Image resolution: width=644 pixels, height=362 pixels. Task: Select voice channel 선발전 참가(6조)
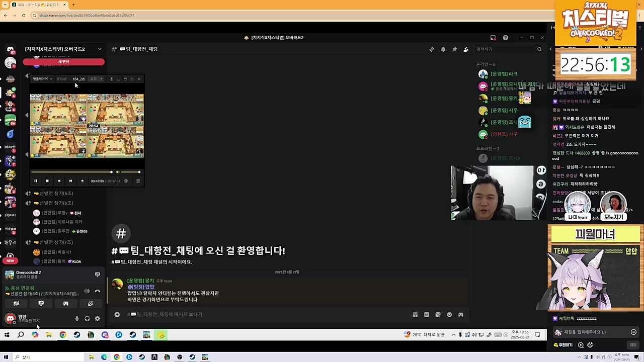[x=56, y=203]
